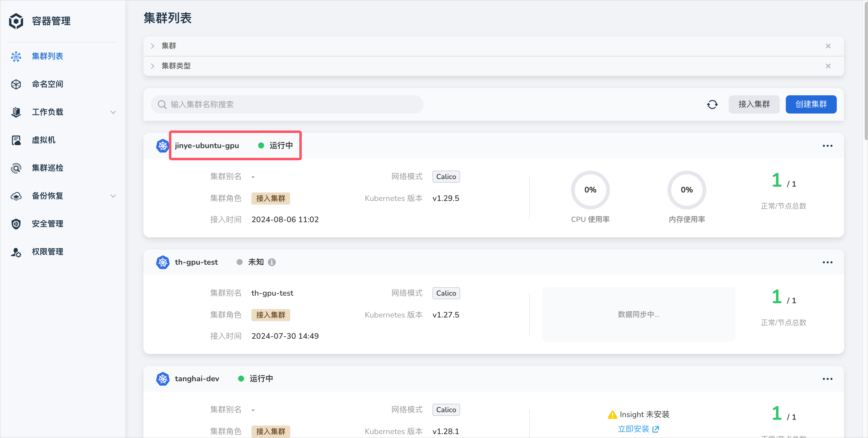Click the 未知 status text

point(256,262)
